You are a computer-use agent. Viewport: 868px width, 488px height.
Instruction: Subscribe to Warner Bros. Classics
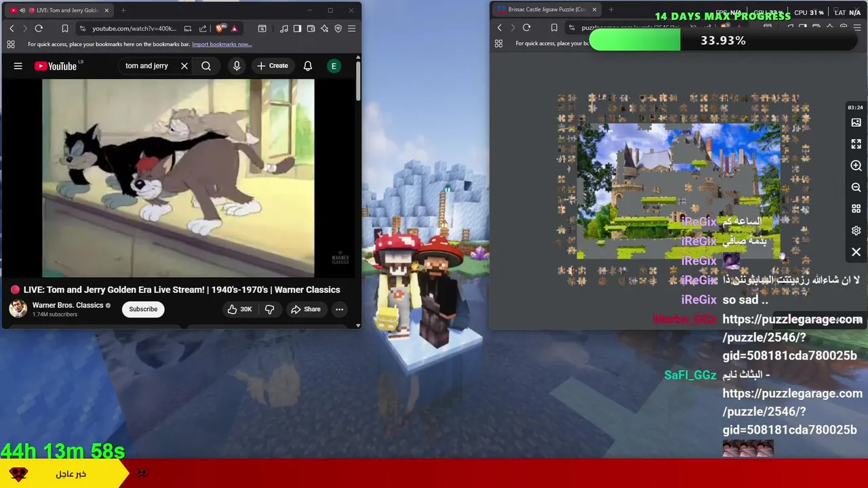click(x=143, y=309)
